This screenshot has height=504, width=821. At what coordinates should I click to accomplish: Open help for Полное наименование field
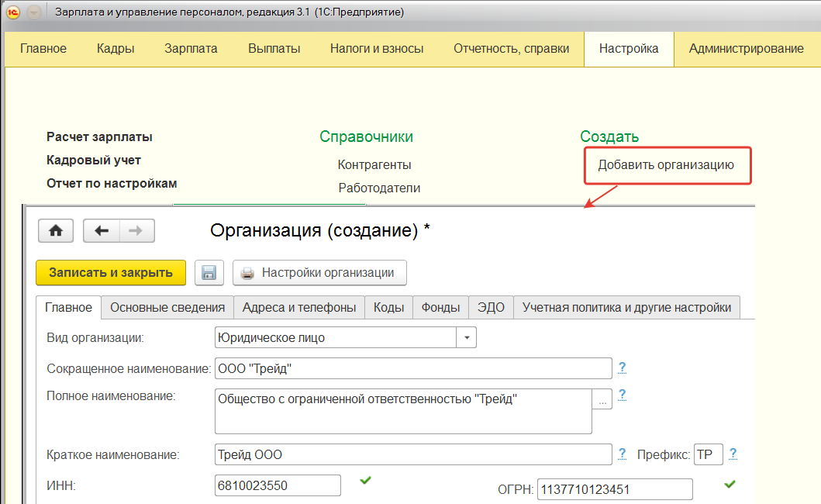point(622,395)
